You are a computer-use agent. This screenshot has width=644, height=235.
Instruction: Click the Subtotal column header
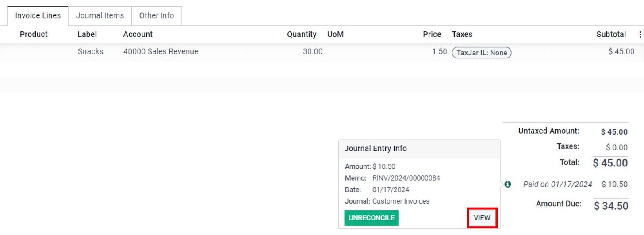click(x=611, y=35)
